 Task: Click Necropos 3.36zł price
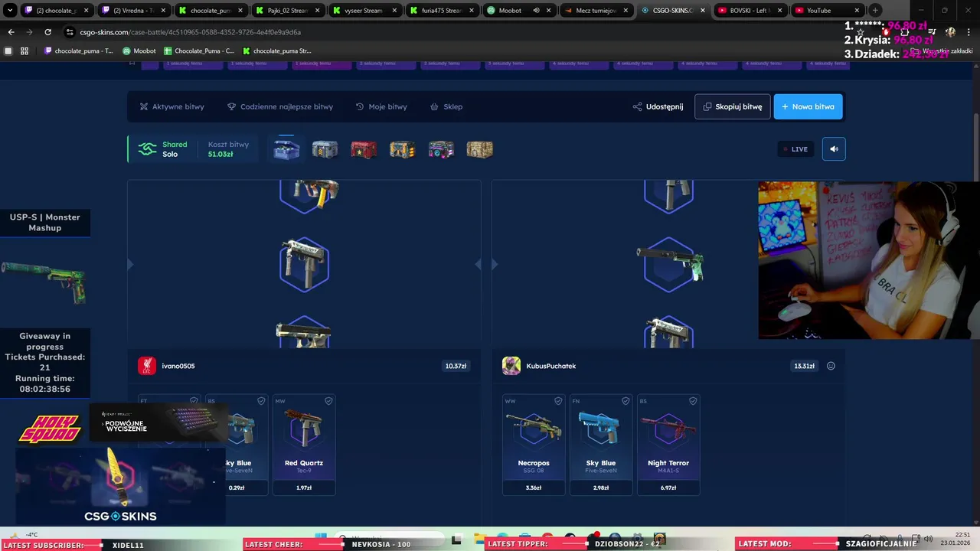534,487
